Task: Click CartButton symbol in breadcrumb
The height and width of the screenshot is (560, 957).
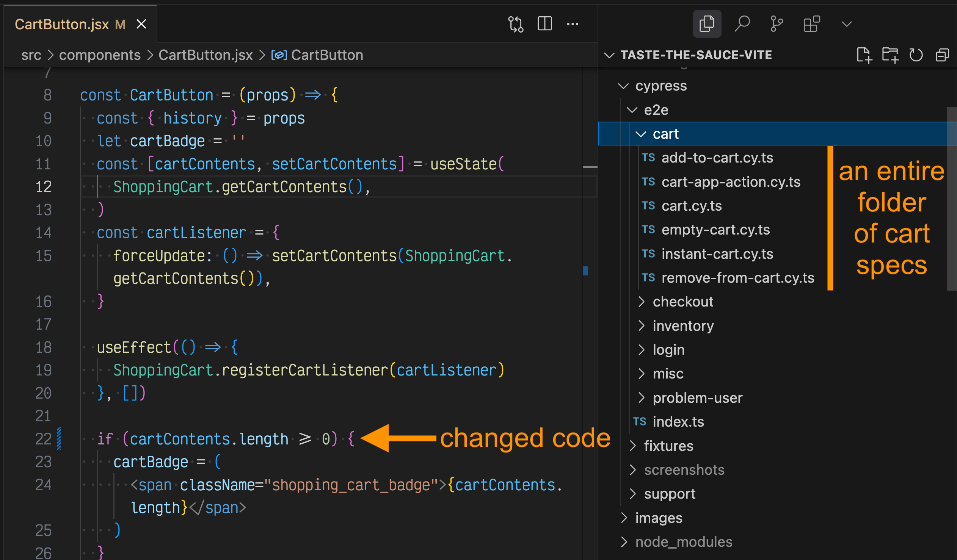Action: coord(327,55)
